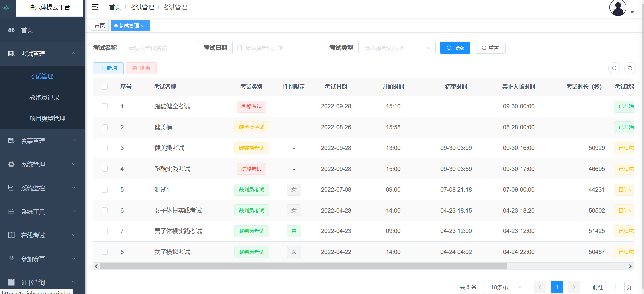Open 教练员记录 submenu item

(44, 98)
